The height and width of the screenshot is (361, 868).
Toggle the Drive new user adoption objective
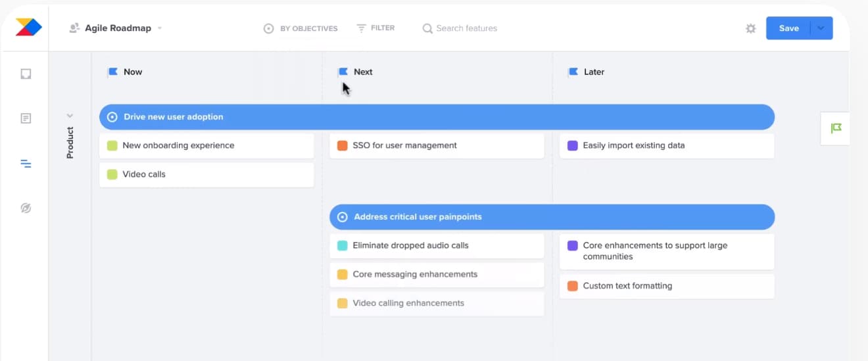[112, 117]
